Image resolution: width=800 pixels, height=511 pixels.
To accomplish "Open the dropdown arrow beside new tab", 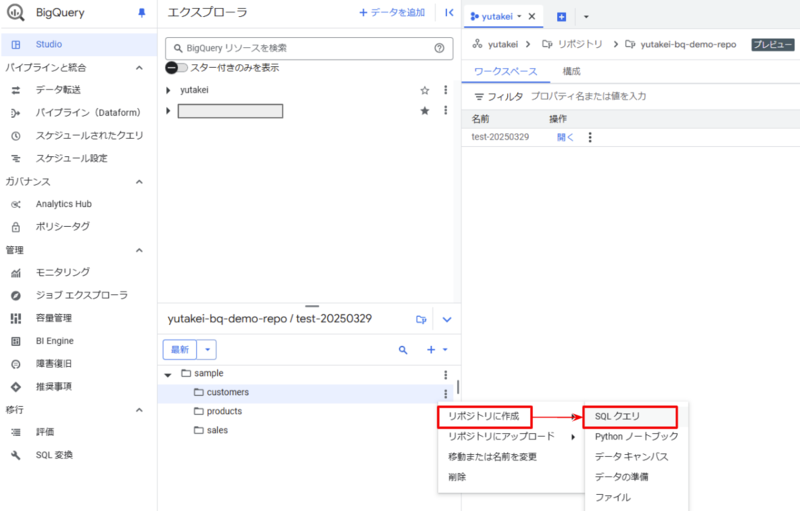I will pos(586,17).
